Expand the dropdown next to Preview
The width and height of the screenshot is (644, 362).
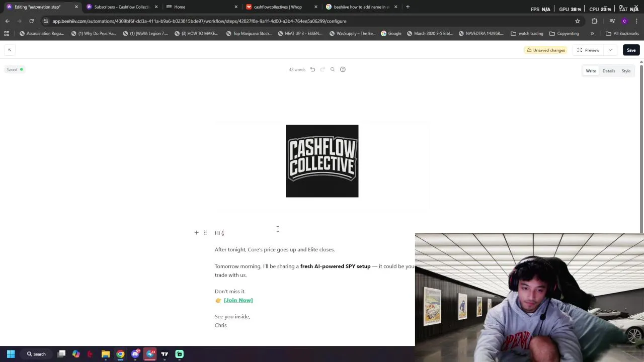[x=610, y=50]
